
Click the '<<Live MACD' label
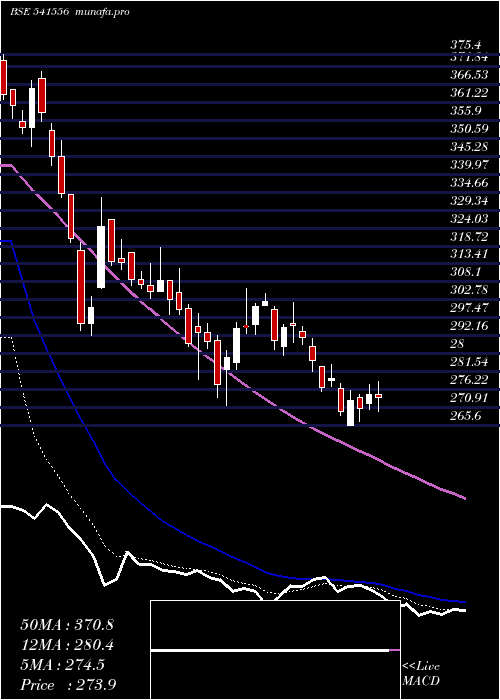(421, 674)
